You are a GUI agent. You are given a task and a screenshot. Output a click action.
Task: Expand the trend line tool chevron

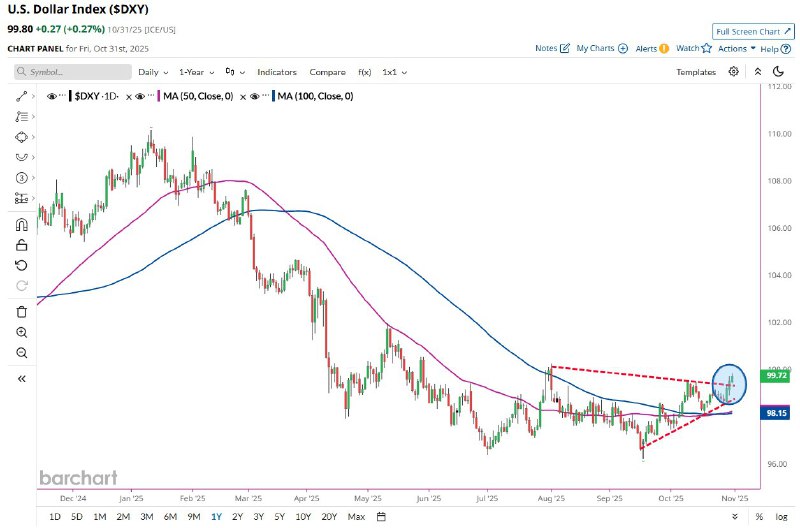point(33,96)
